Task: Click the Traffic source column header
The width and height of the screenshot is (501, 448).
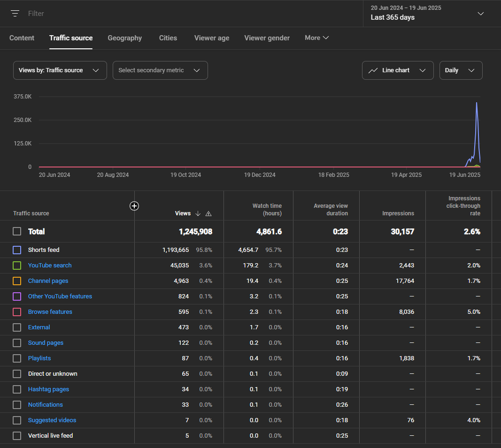Action: [x=31, y=213]
